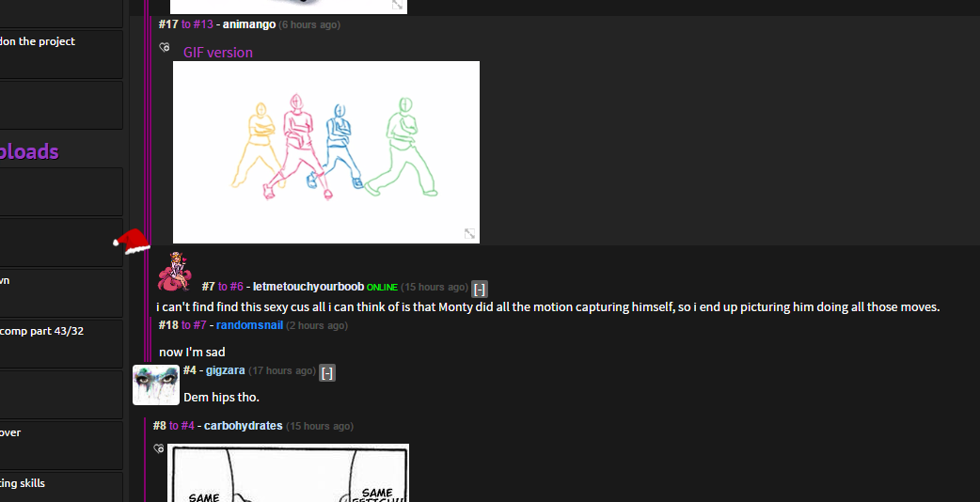The width and height of the screenshot is (980, 502).
Task: Click the enlarge icon on the dancers GIF
Action: (x=469, y=233)
